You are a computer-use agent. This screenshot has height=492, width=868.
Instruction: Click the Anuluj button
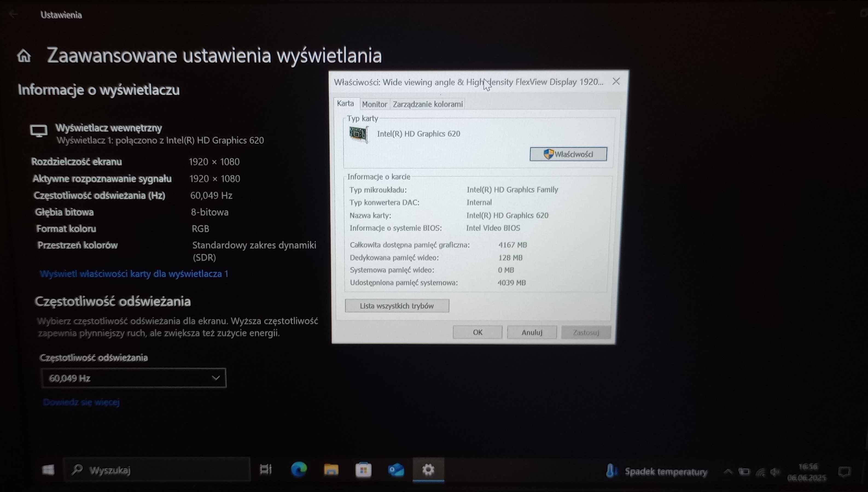click(532, 332)
